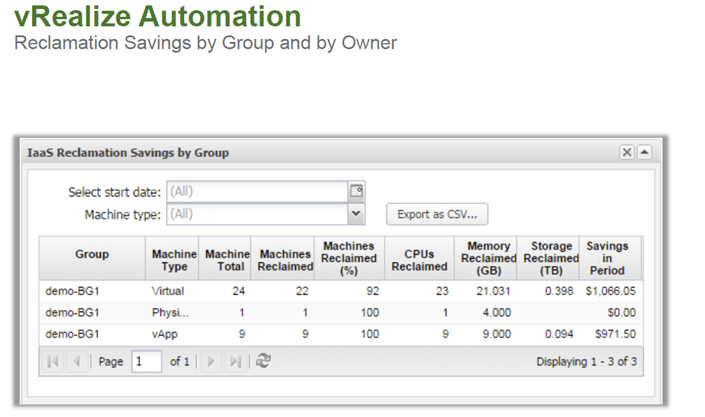Open the start date calendar picker
Screen dimensions: 705x417
tap(357, 191)
